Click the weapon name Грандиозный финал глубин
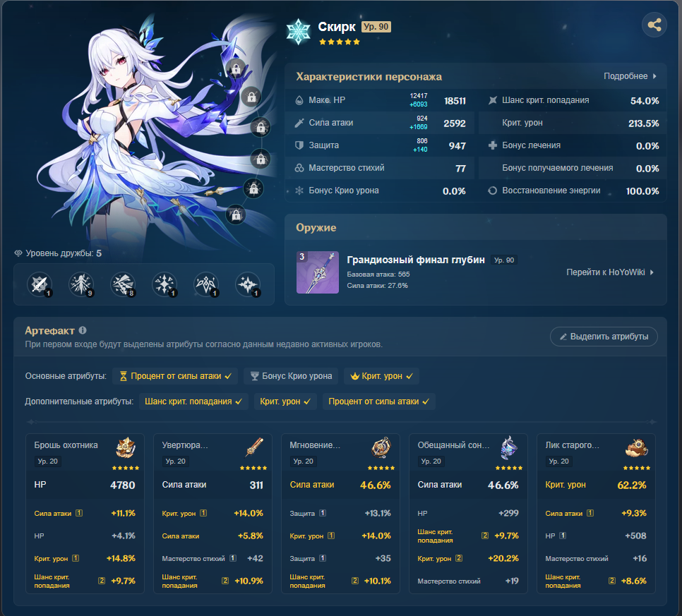 pos(416,260)
